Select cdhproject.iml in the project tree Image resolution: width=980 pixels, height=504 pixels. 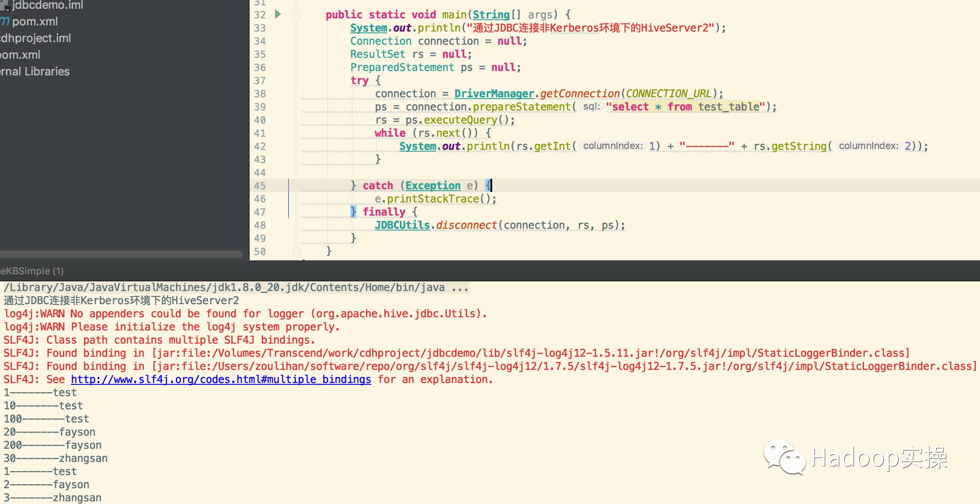[x=35, y=38]
